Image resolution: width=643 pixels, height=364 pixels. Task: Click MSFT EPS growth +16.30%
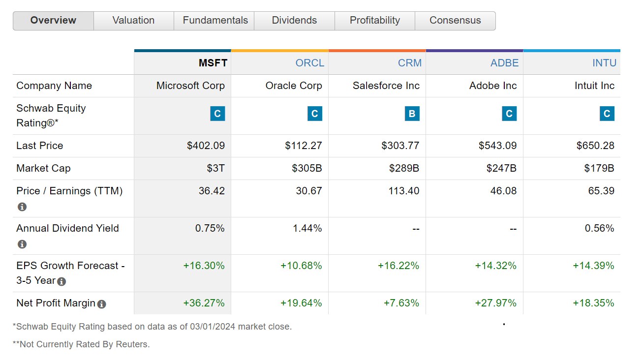[204, 266]
